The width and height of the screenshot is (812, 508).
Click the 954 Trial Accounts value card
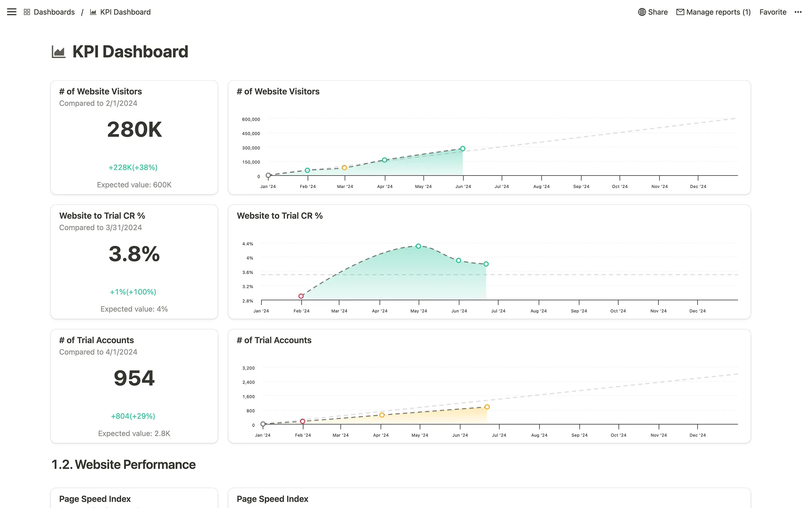(x=134, y=378)
